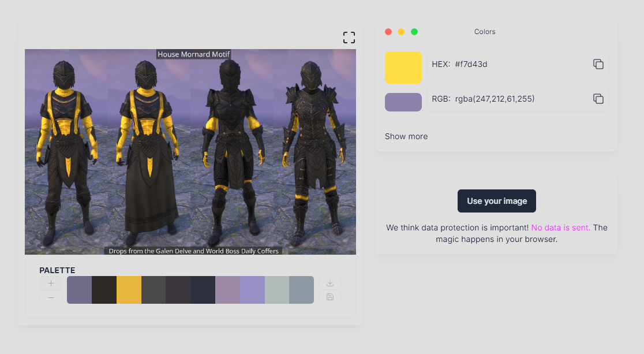Click the 'No data is sent.' text

561,228
